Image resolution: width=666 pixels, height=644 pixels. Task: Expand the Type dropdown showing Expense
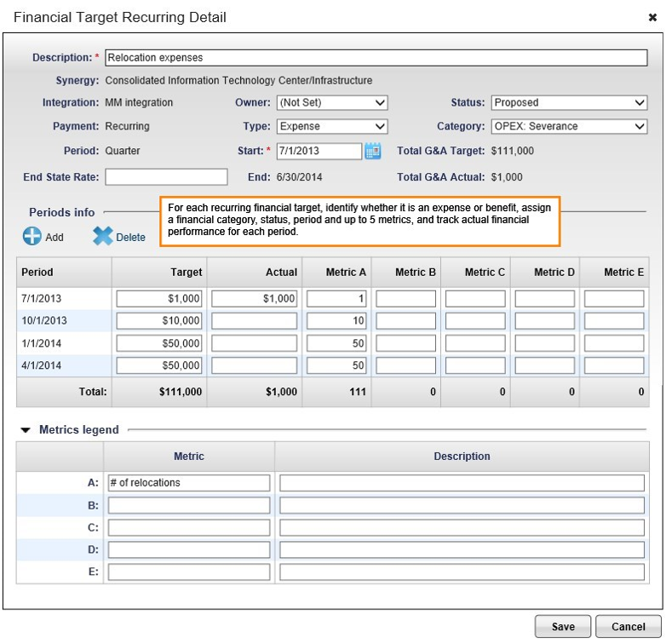click(x=332, y=126)
